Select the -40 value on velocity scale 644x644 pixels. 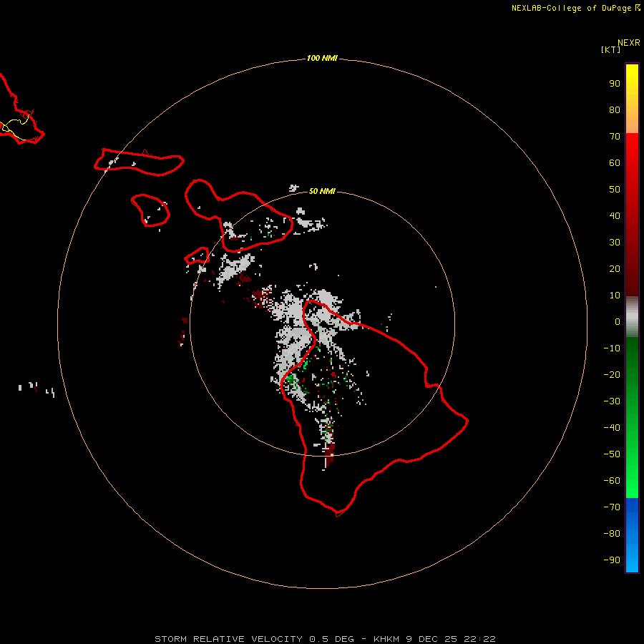612,428
